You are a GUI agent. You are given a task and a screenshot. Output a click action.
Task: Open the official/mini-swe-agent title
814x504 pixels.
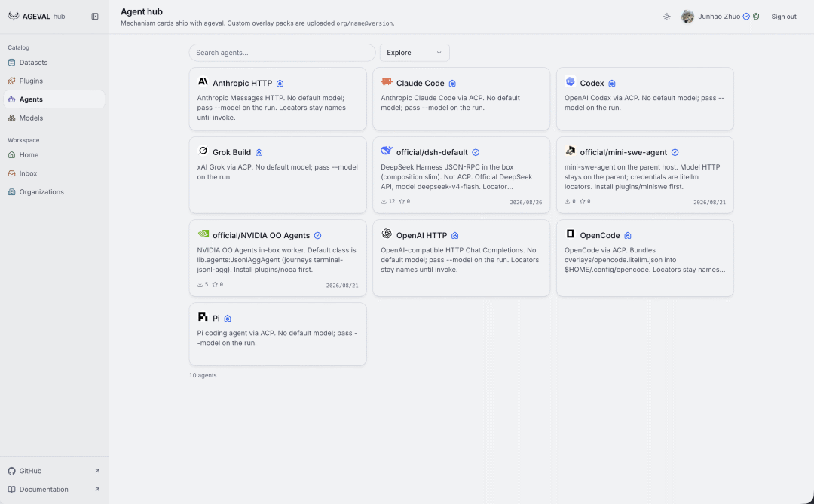pos(623,152)
